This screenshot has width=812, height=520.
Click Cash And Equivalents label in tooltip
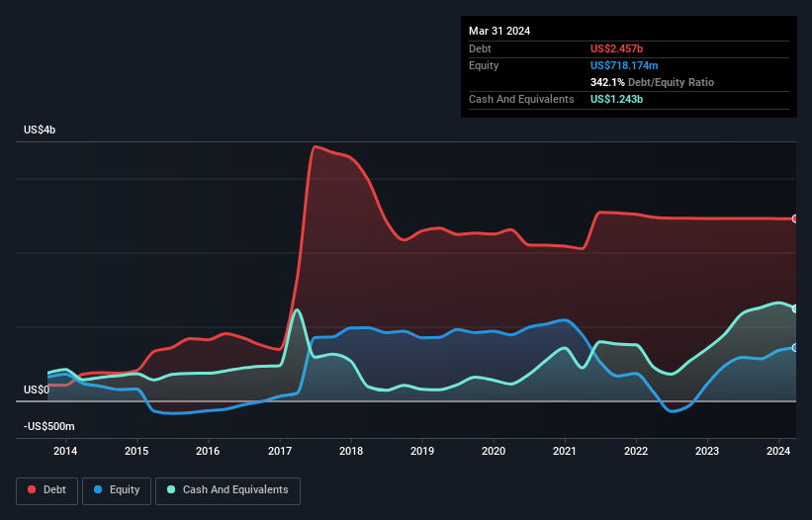[521, 99]
